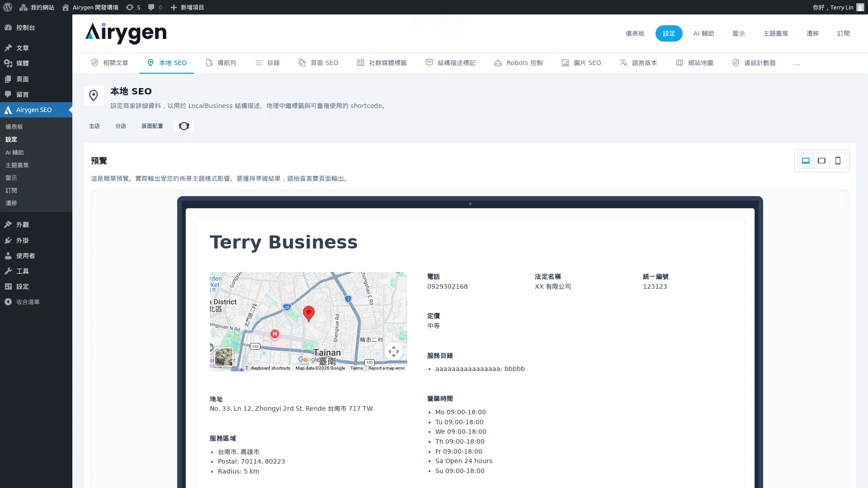Select Airygen SEO in the sidebar
The width and height of the screenshot is (868, 488).
click(x=36, y=110)
